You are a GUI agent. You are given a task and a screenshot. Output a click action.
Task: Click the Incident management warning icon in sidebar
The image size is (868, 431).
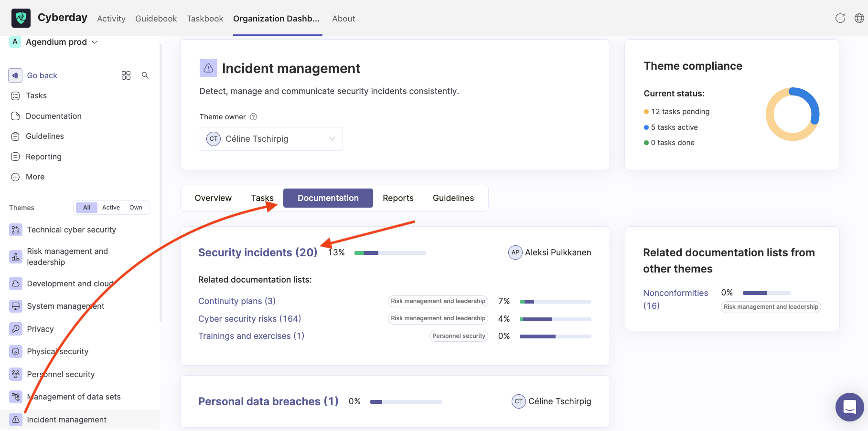click(x=16, y=420)
